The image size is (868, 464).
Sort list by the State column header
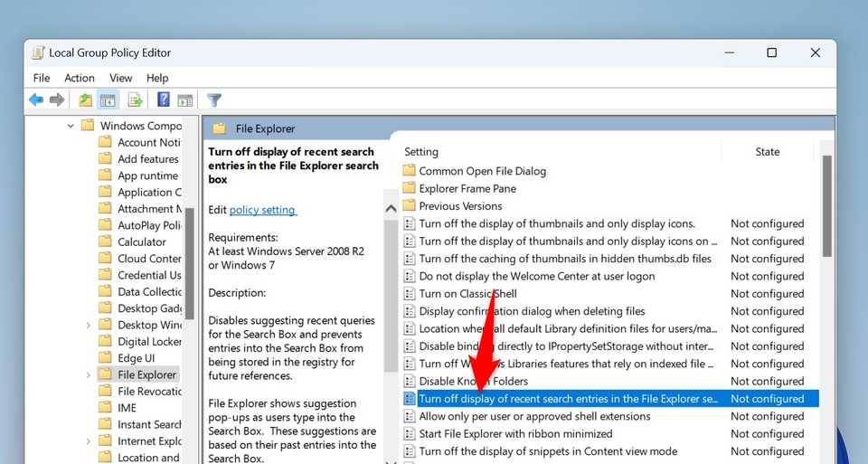[767, 152]
